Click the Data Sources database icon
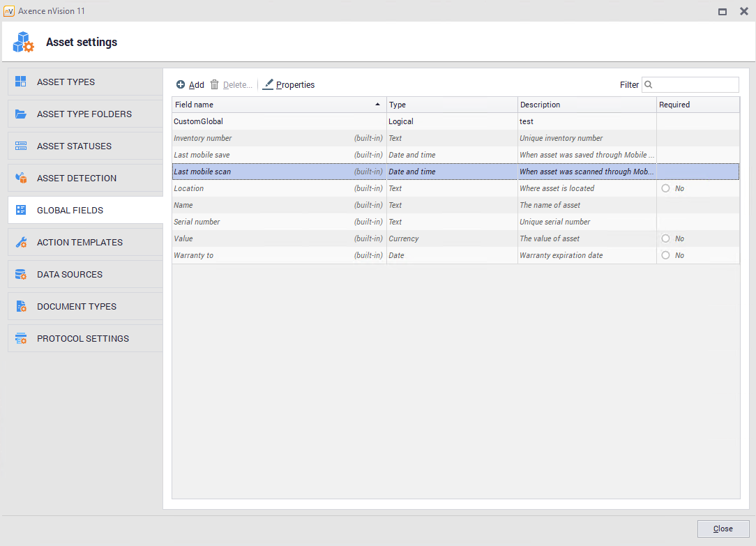 pyautogui.click(x=21, y=274)
